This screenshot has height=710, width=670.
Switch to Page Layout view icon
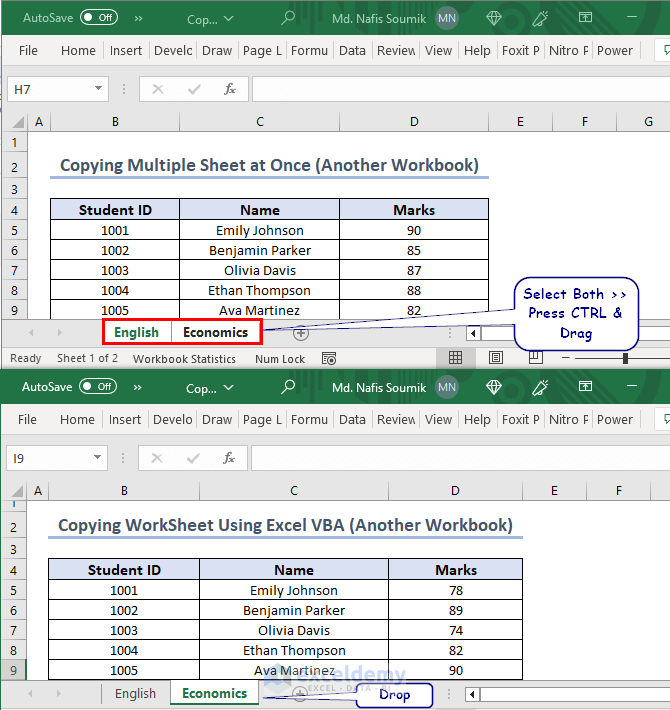tap(496, 358)
